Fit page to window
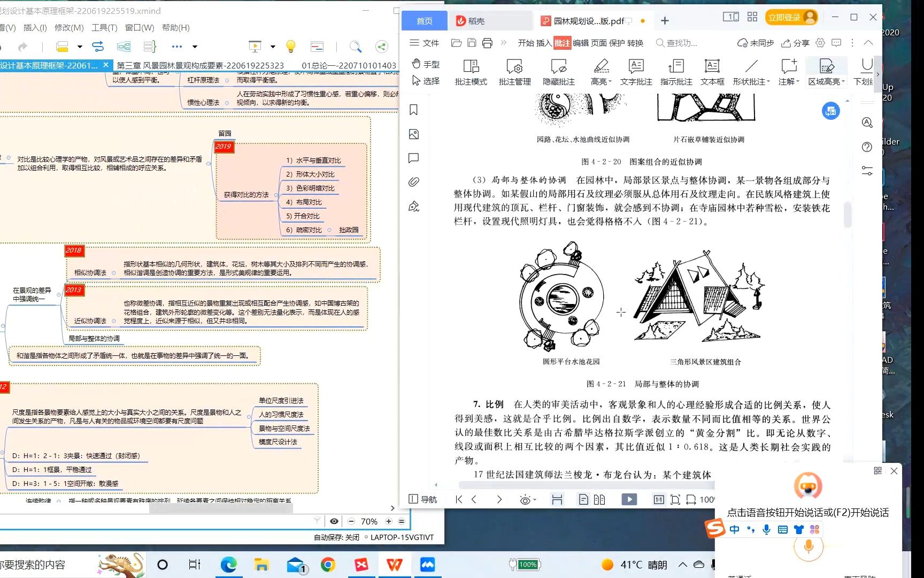 coord(675,499)
